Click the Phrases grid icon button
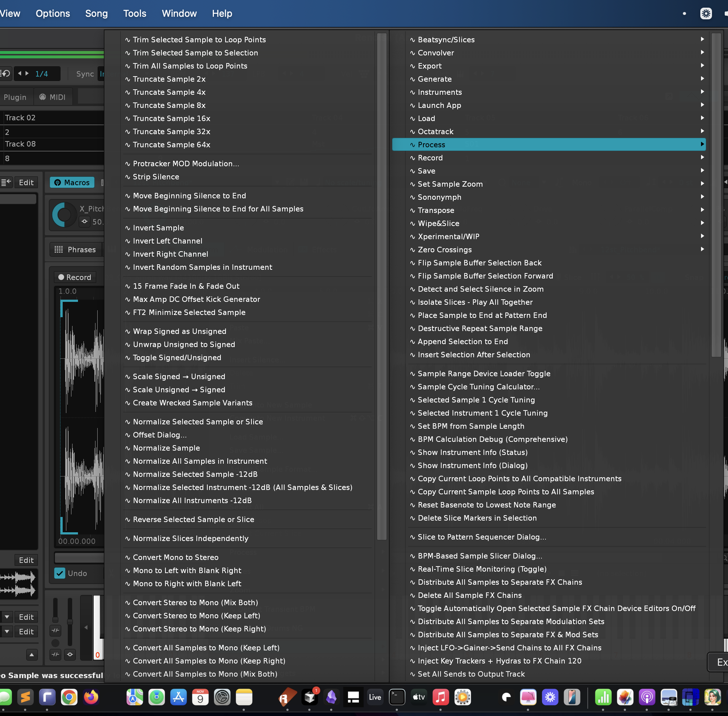This screenshot has width=728, height=716. coord(75,250)
